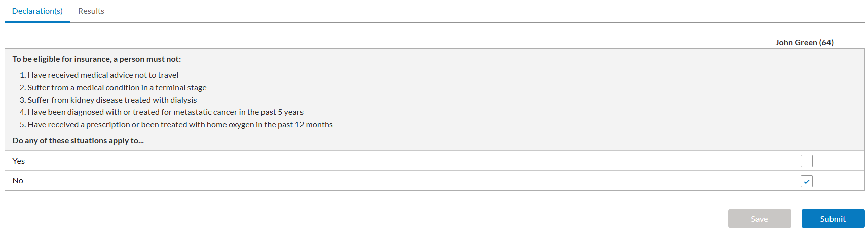Select the eligibility heading text
The width and height of the screenshot is (868, 236).
[97, 59]
